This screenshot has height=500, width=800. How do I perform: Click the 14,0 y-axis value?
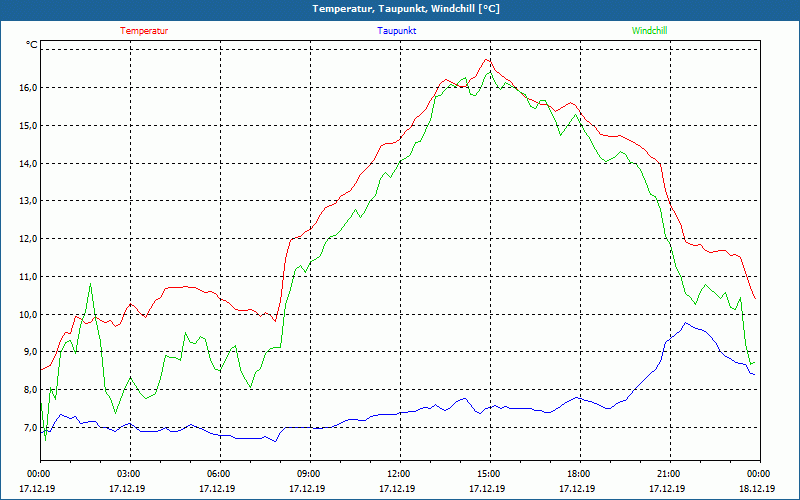click(x=29, y=163)
